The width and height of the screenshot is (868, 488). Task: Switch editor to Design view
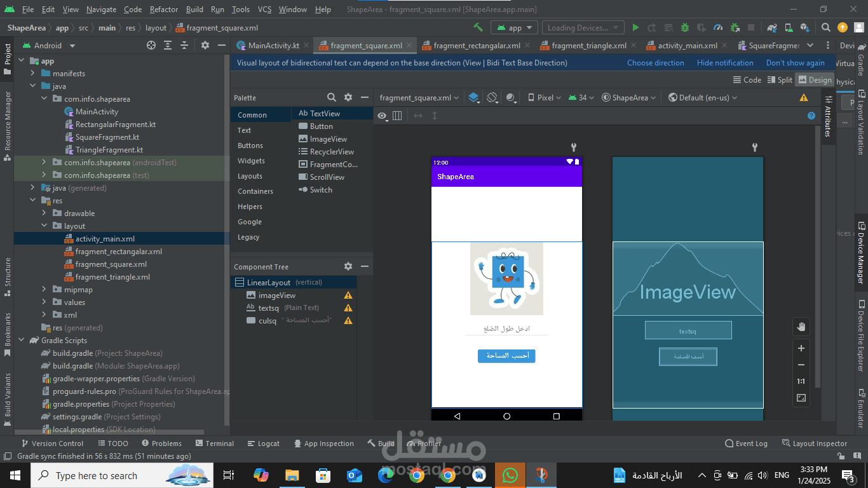(x=815, y=79)
